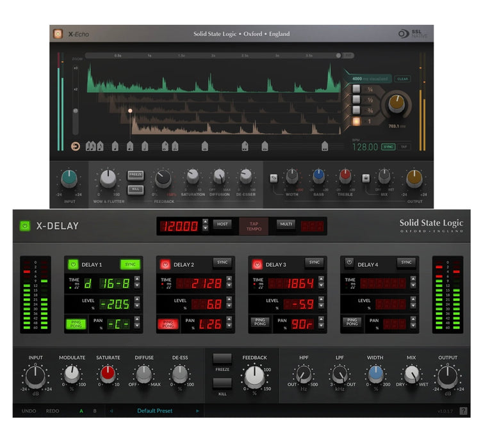Click the X-Delay LPF knob

(x=340, y=374)
